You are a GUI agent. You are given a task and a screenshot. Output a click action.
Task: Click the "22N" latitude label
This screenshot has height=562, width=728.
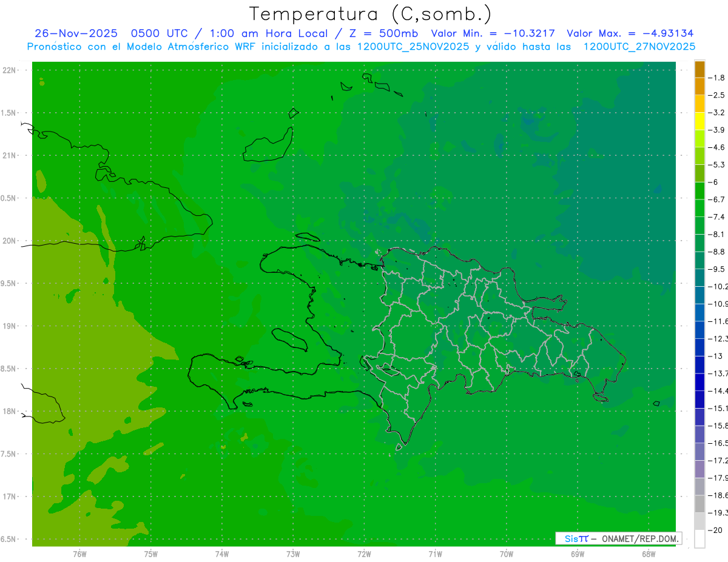[9, 70]
